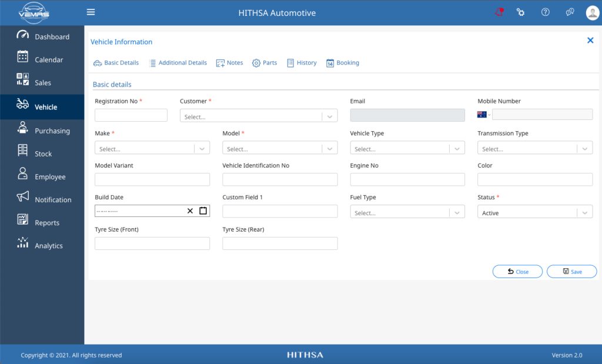Click the Analytics chart icon
Screen dimensions: 602x364
[23, 242]
